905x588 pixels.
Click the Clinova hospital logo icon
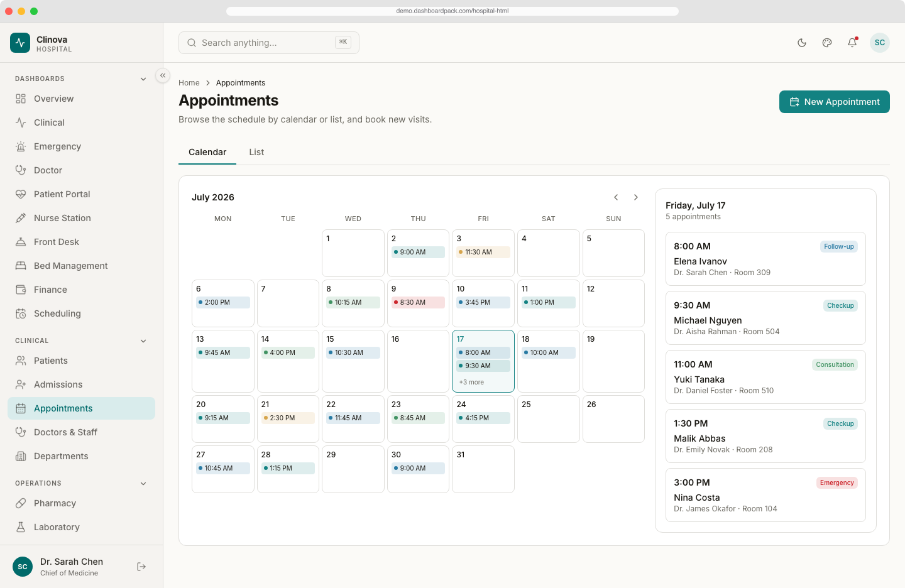pyautogui.click(x=20, y=43)
